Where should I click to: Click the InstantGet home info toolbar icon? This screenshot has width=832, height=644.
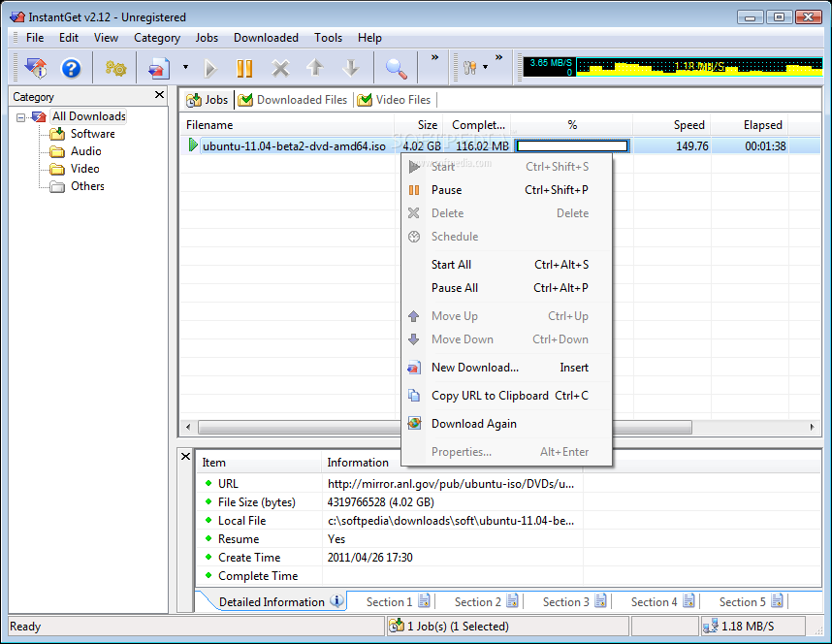tap(36, 69)
